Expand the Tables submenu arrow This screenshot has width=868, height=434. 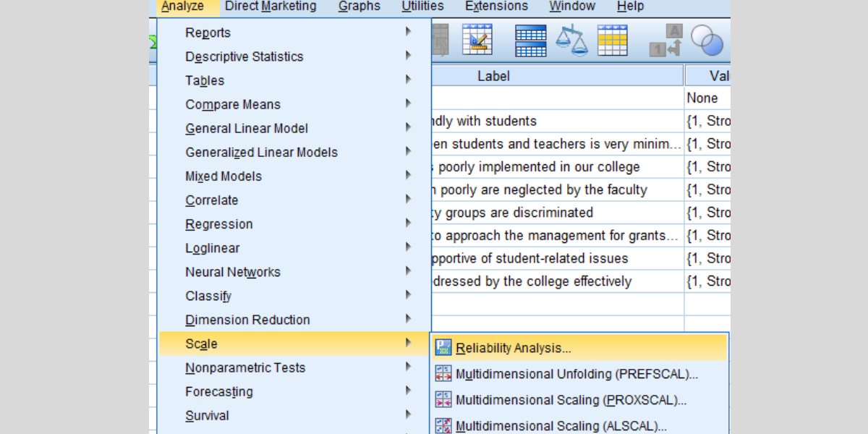click(x=409, y=80)
